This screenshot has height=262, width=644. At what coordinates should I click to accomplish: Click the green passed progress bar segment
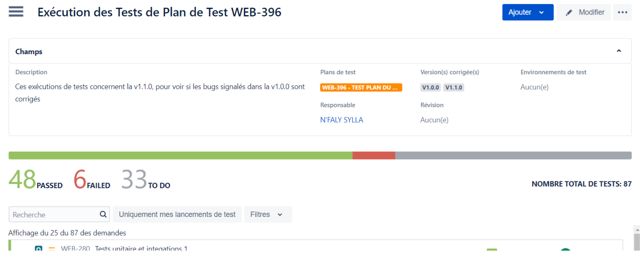coord(180,155)
